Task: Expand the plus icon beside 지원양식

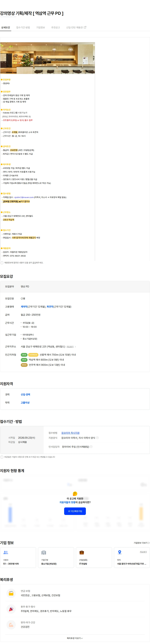Action: click(97, 438)
